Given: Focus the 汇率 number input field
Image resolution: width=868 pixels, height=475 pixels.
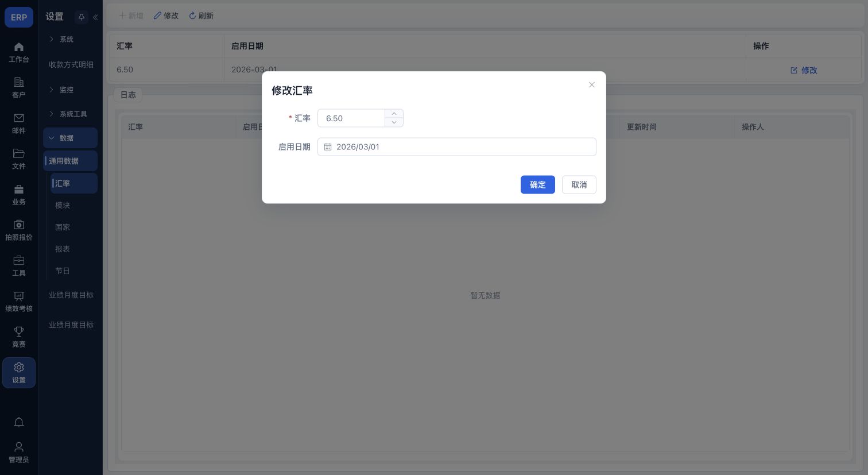Looking at the screenshot, I should [351, 118].
